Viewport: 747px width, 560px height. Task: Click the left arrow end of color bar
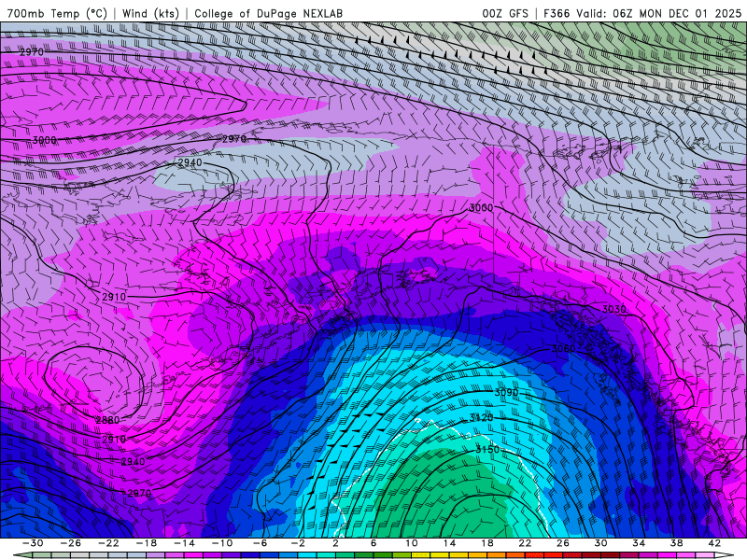pos(22,555)
